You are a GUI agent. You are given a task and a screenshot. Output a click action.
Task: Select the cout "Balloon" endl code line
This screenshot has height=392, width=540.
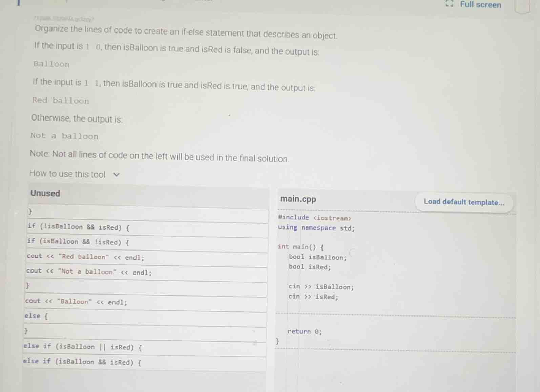146,302
